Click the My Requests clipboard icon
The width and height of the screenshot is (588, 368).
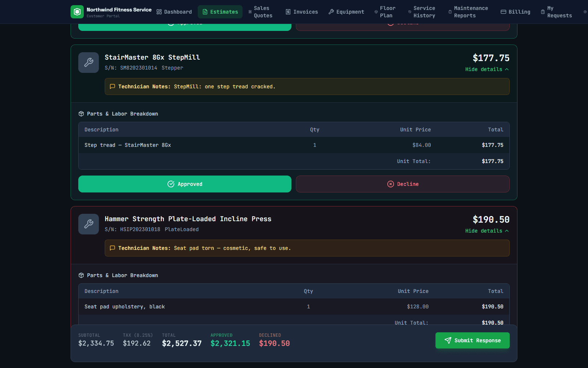[543, 12]
